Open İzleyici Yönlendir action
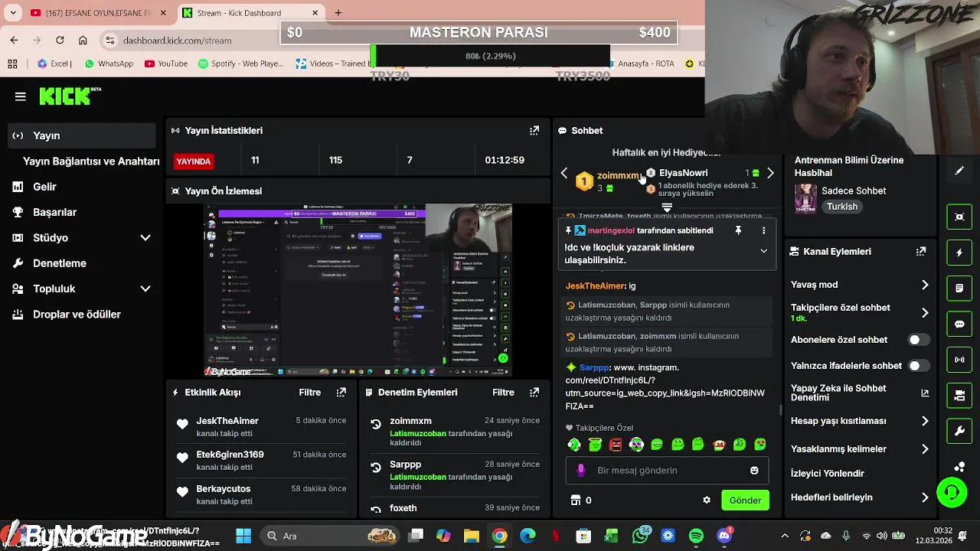This screenshot has width=980, height=551. [828, 474]
